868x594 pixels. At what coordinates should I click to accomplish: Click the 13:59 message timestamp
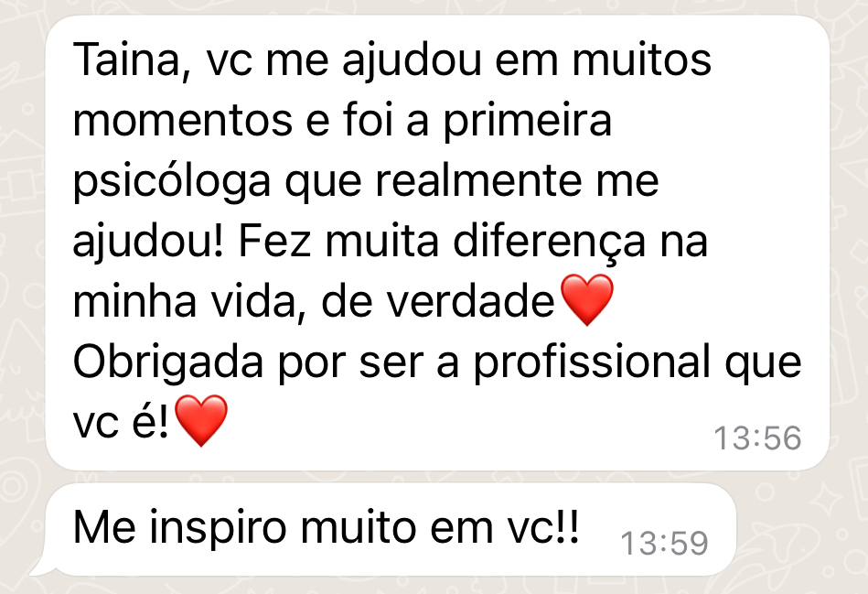point(664,543)
